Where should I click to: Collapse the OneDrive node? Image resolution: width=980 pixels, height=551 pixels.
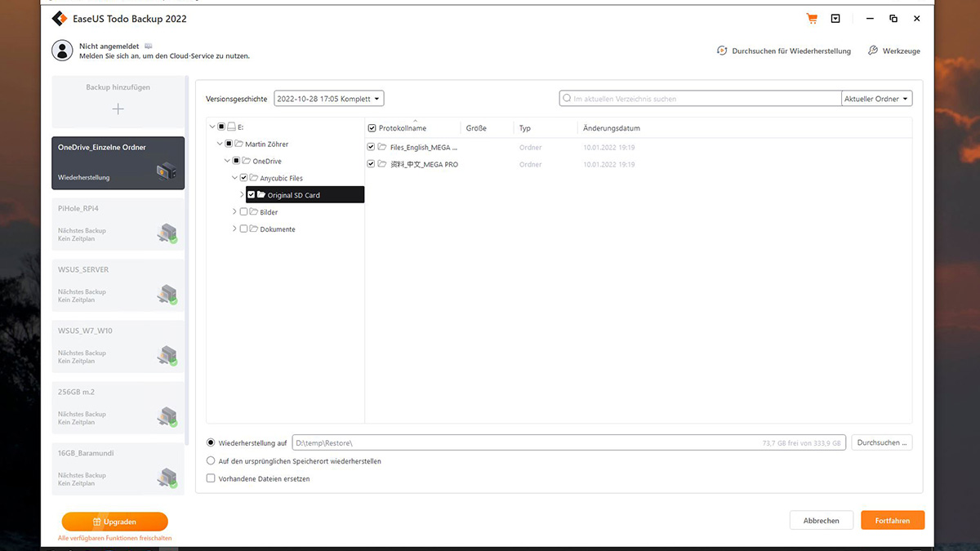[x=227, y=162]
